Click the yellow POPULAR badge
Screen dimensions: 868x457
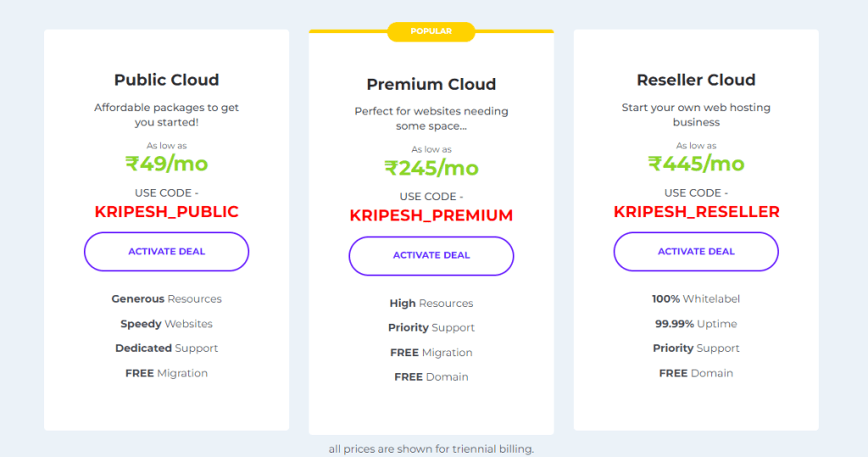(431, 31)
